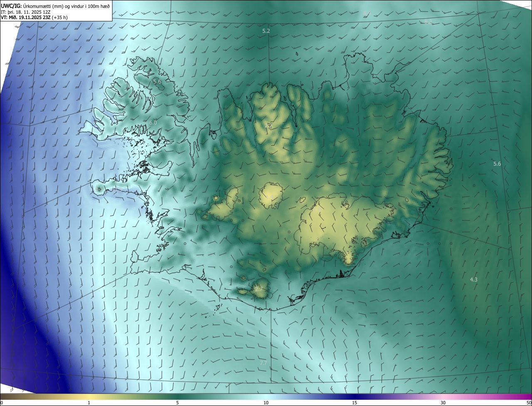Click the 1 tick label on the colour scale

(x=89, y=403)
